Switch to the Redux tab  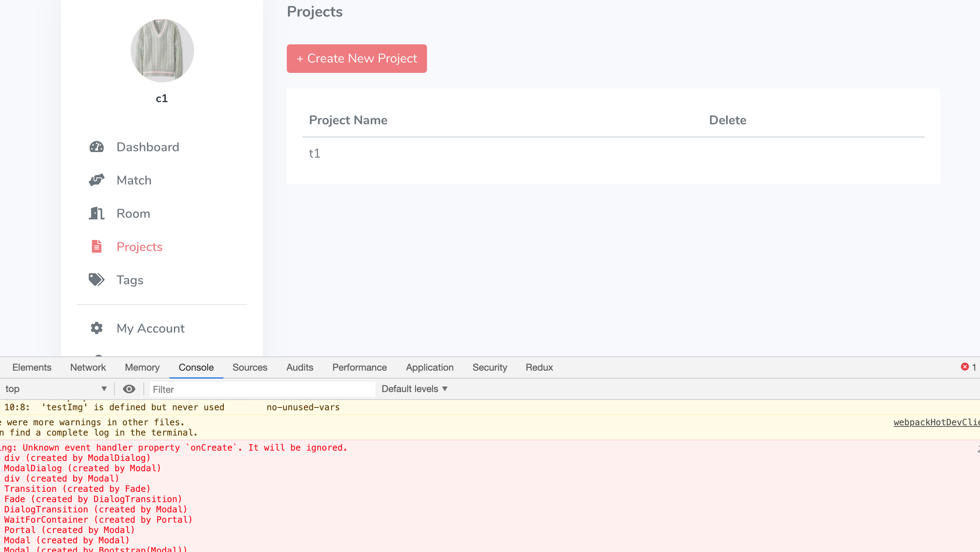click(539, 367)
